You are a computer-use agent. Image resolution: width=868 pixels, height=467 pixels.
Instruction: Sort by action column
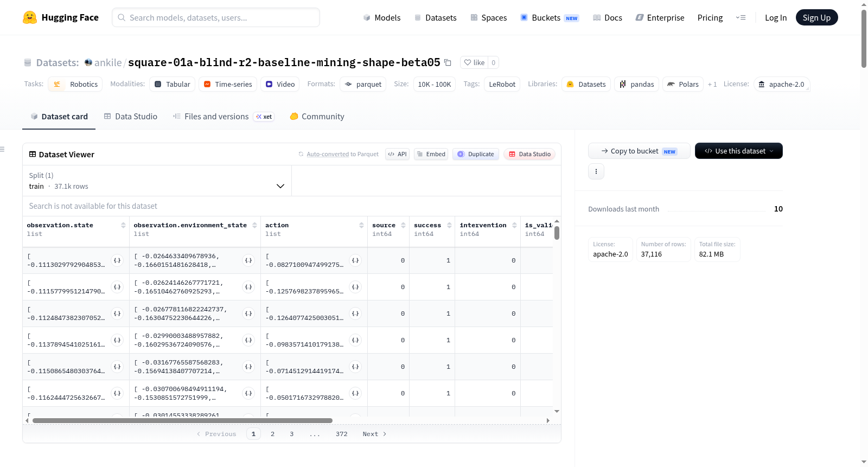[361, 225]
